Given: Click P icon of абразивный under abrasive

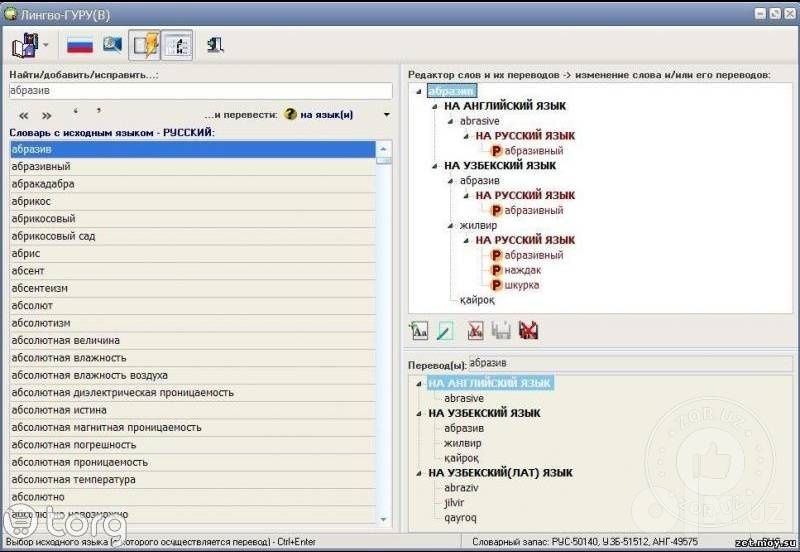Looking at the screenshot, I should coord(496,150).
